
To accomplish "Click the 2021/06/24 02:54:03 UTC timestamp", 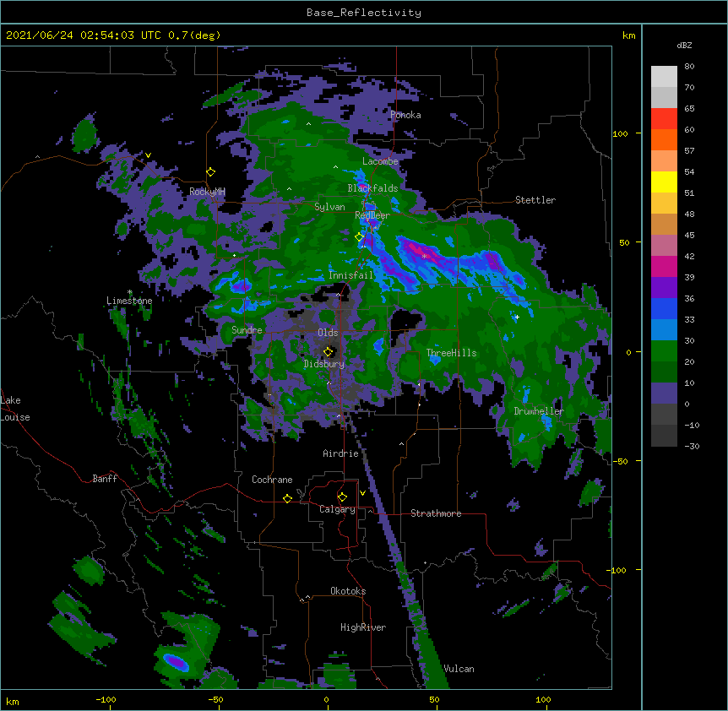I will click(x=84, y=35).
